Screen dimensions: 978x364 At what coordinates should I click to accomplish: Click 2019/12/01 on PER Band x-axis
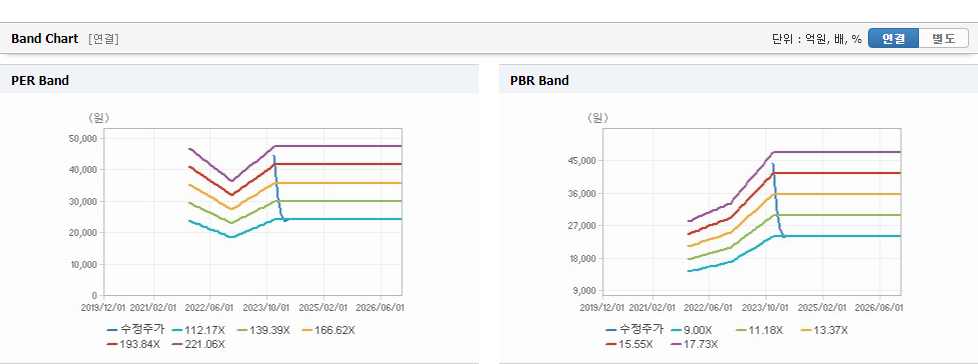coord(104,307)
